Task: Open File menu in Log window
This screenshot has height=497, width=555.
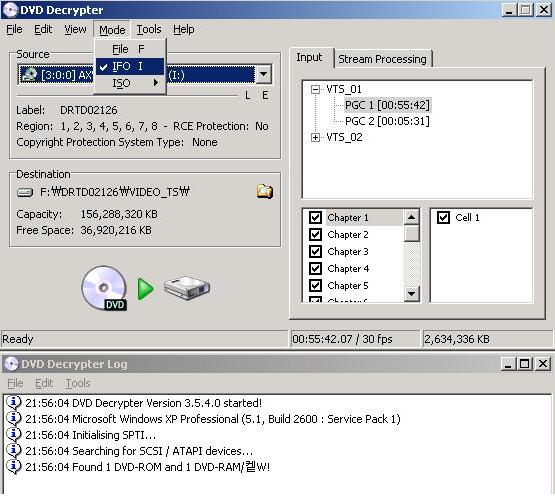Action: (15, 383)
